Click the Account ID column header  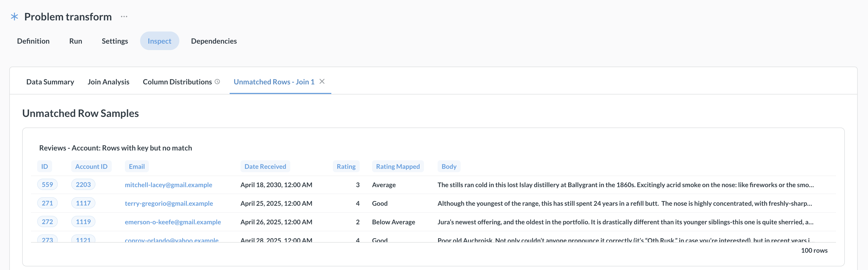click(91, 166)
